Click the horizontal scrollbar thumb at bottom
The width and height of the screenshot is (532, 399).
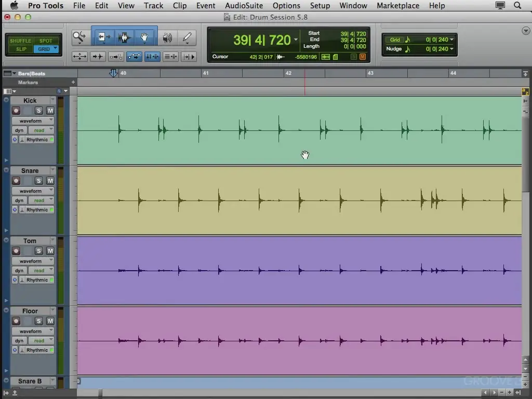click(100, 393)
